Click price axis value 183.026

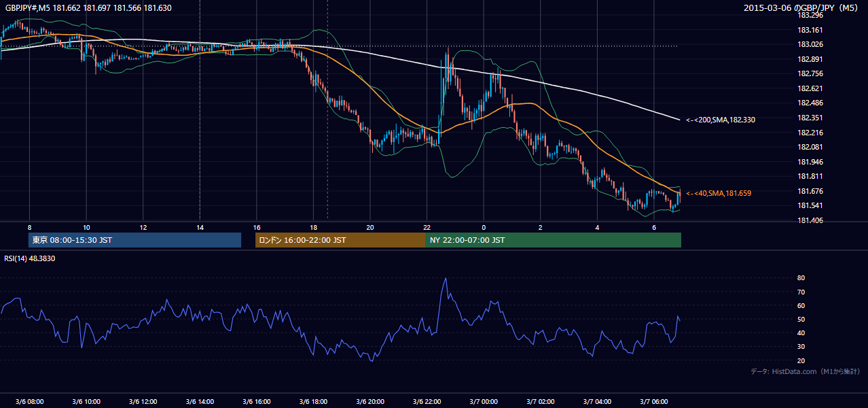point(810,45)
